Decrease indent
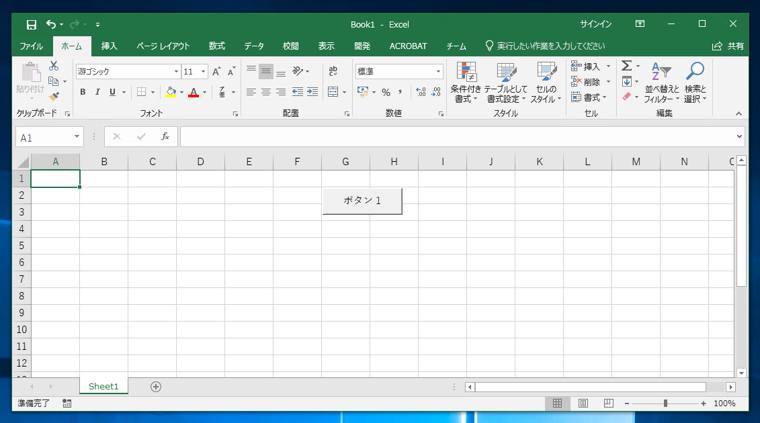 [x=297, y=92]
